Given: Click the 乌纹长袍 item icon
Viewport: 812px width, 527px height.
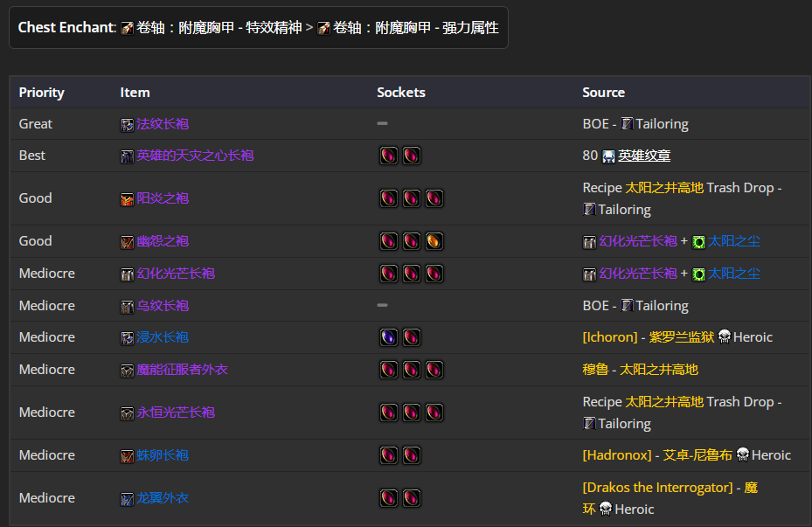Looking at the screenshot, I should pyautogui.click(x=127, y=307).
